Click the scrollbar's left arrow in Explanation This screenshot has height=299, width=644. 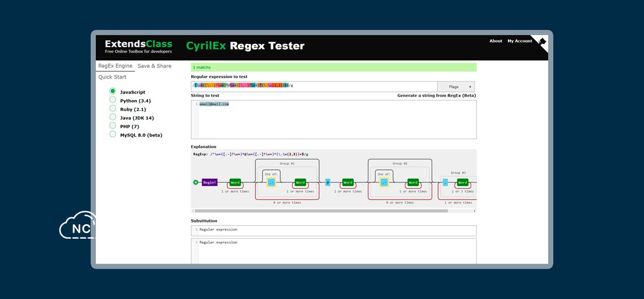pos(193,210)
